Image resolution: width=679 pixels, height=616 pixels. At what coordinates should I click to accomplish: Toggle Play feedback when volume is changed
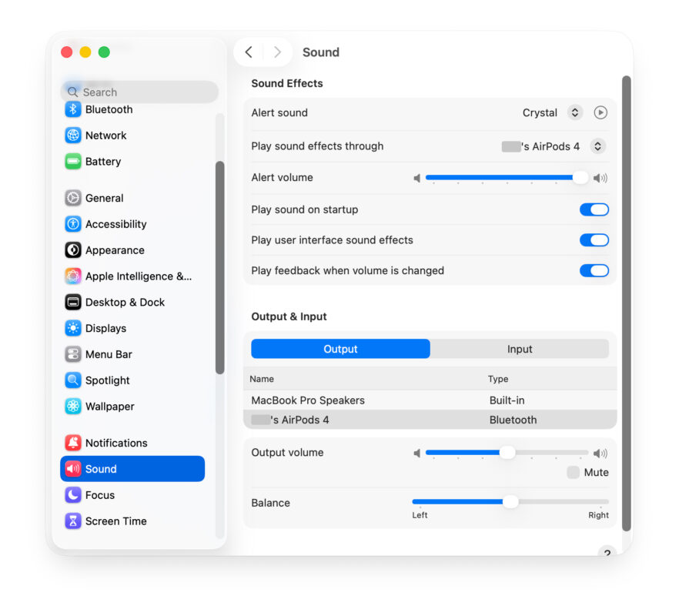tap(594, 271)
